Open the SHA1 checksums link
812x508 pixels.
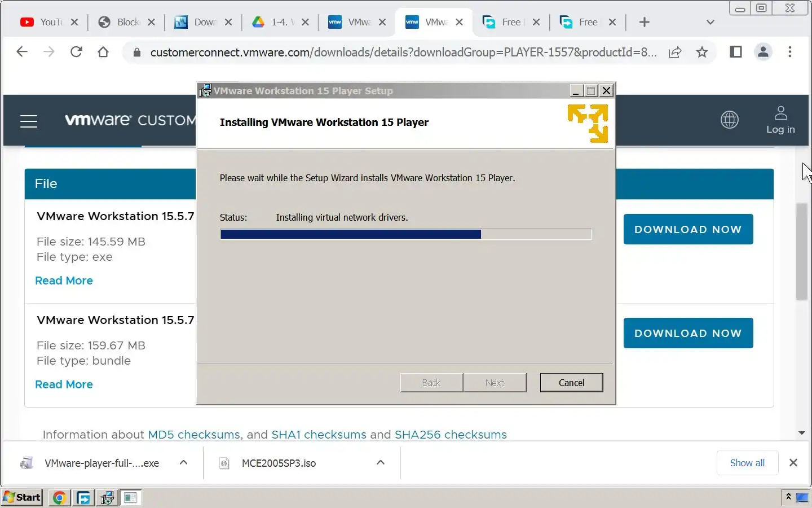(x=319, y=435)
